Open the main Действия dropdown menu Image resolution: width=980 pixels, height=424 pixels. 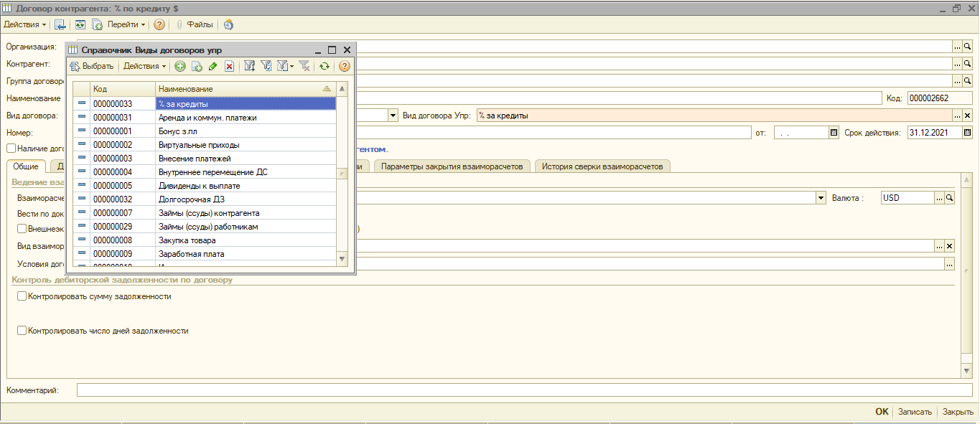pos(25,24)
